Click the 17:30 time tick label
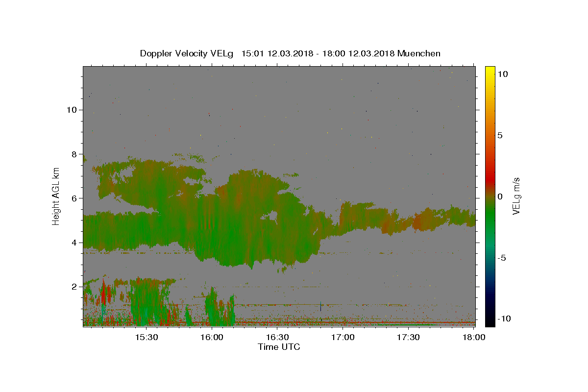The height and width of the screenshot is (392, 588). tap(408, 337)
